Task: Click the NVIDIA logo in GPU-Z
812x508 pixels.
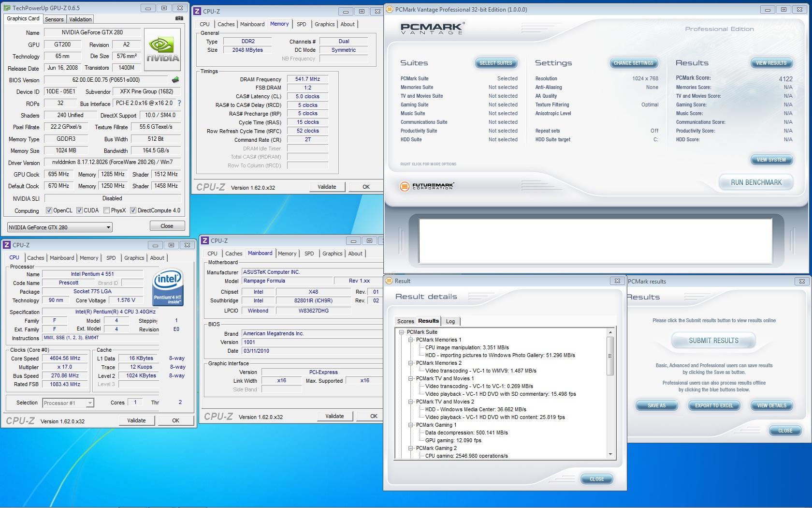Action: click(x=163, y=50)
